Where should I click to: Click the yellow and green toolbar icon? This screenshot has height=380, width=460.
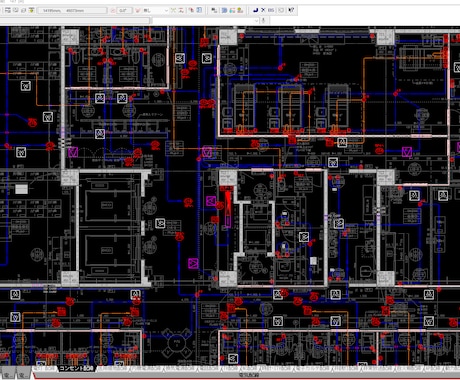coord(240,10)
